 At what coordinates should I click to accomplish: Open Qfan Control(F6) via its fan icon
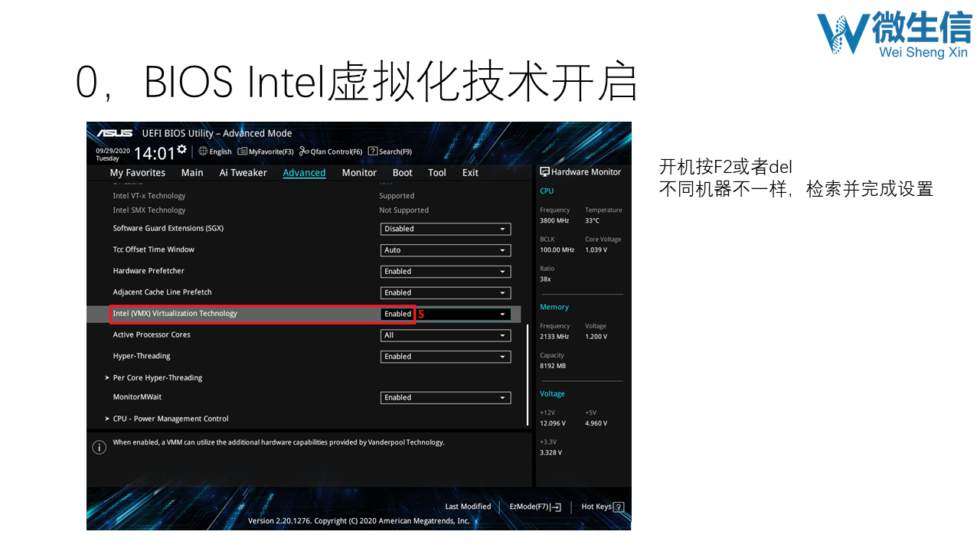click(x=304, y=152)
